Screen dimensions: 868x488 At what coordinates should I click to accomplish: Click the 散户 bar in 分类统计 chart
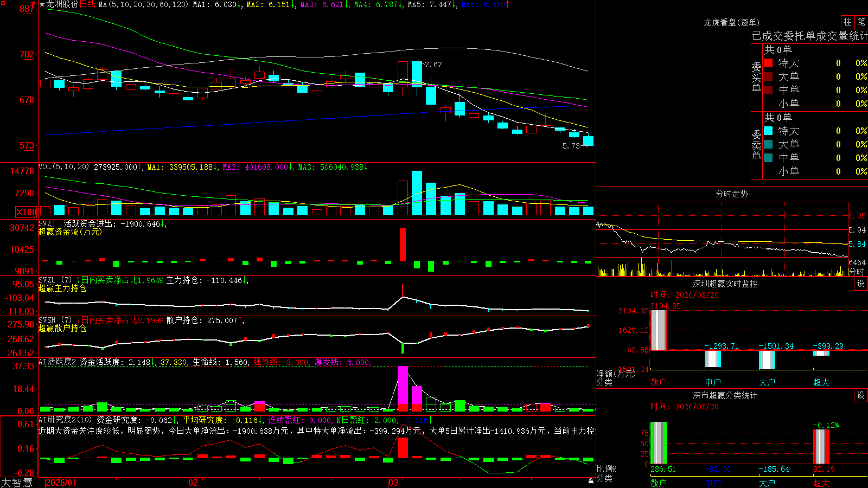coord(659,443)
